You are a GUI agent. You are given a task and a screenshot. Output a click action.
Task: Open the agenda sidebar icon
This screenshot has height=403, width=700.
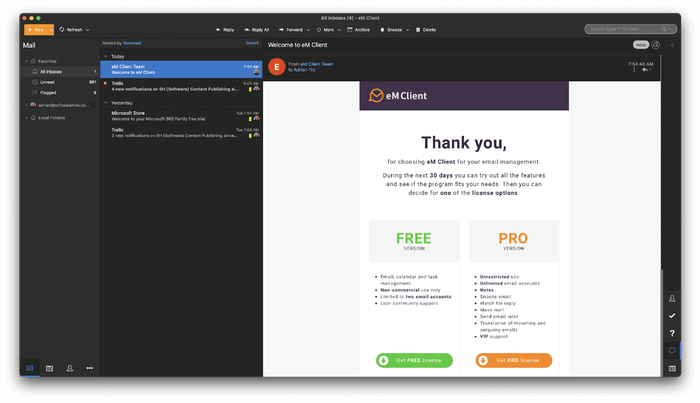(672, 368)
